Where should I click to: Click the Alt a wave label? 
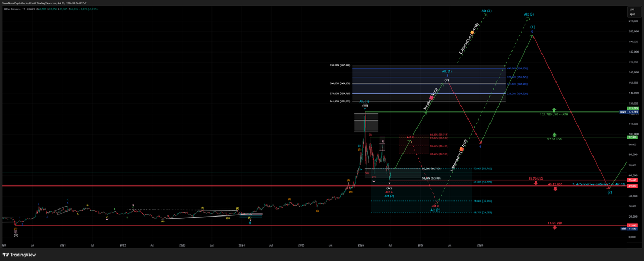pos(389,192)
